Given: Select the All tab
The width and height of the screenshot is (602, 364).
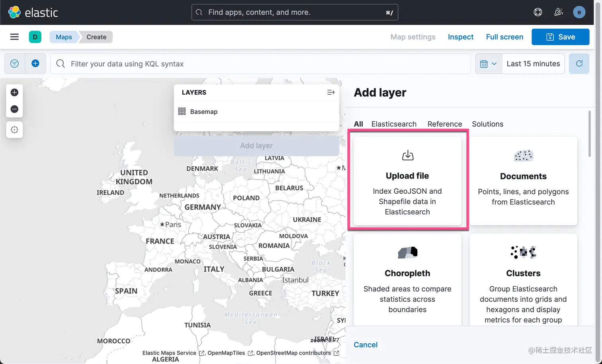Looking at the screenshot, I should point(358,124).
